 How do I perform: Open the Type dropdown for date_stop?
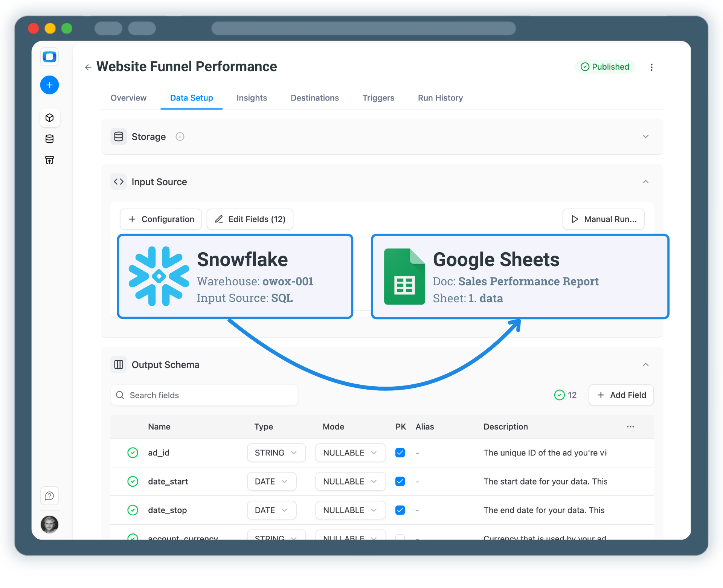click(x=272, y=510)
